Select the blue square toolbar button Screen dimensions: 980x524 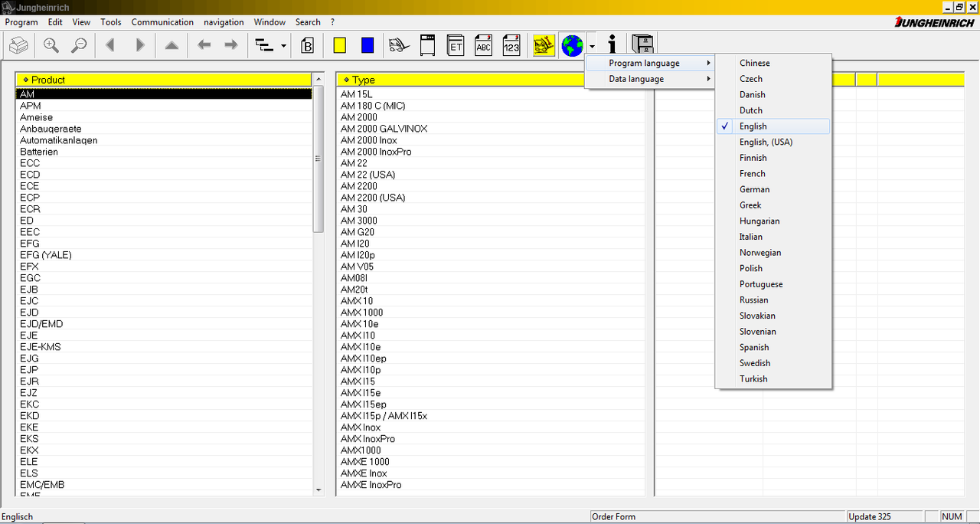(367, 45)
